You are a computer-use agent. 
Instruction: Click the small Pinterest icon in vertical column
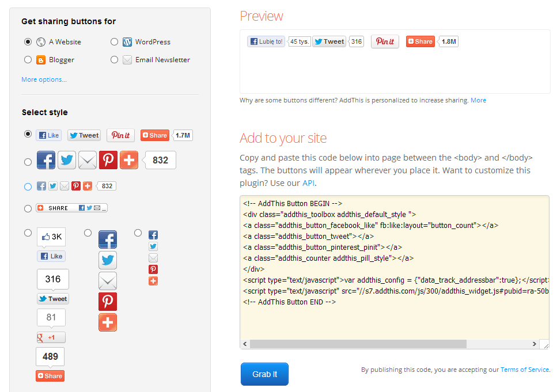[x=153, y=269]
